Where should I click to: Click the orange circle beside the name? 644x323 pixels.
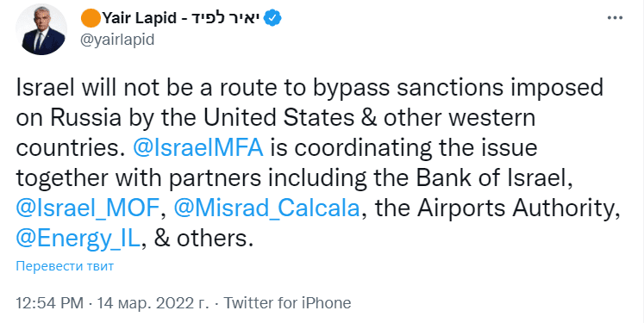[x=91, y=18]
